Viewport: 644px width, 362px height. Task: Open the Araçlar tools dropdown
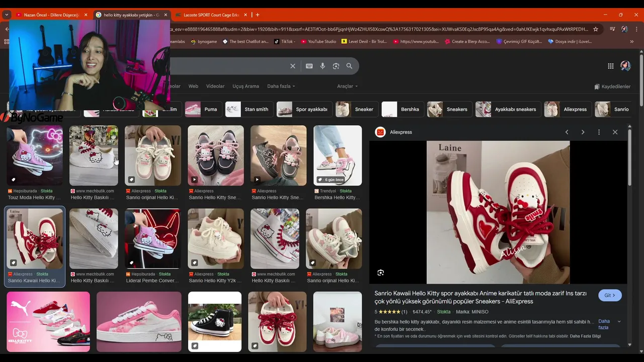[347, 86]
